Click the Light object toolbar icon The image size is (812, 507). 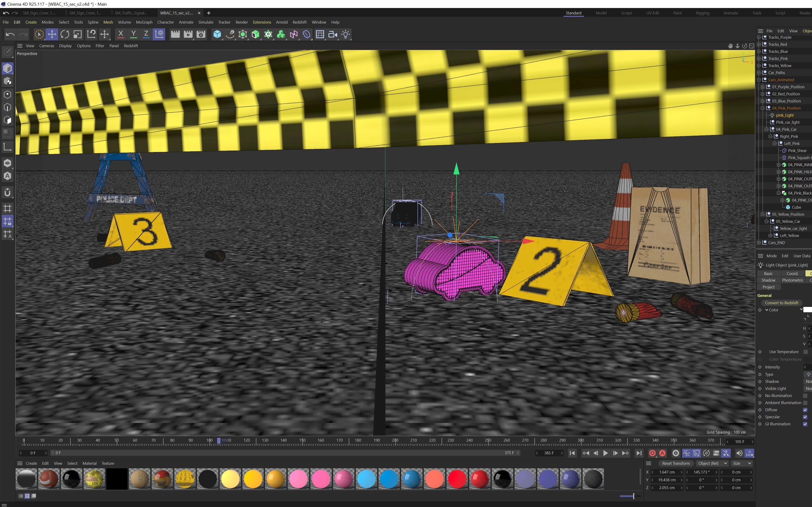(x=346, y=34)
